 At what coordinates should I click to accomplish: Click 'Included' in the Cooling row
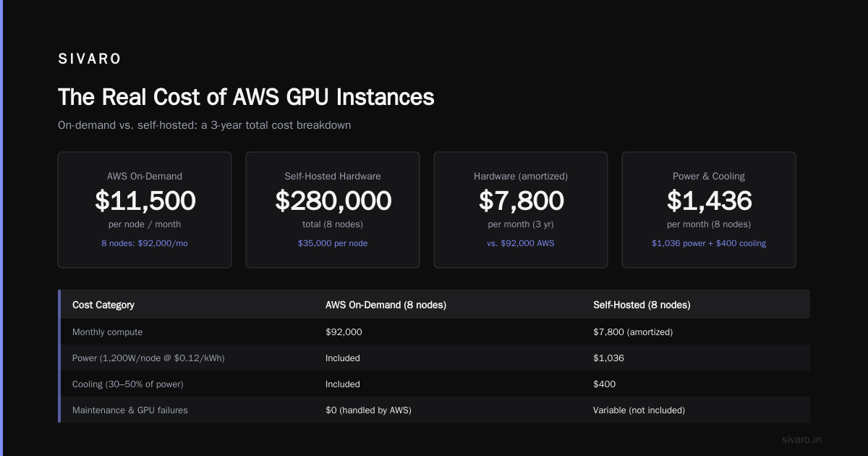pyautogui.click(x=343, y=384)
